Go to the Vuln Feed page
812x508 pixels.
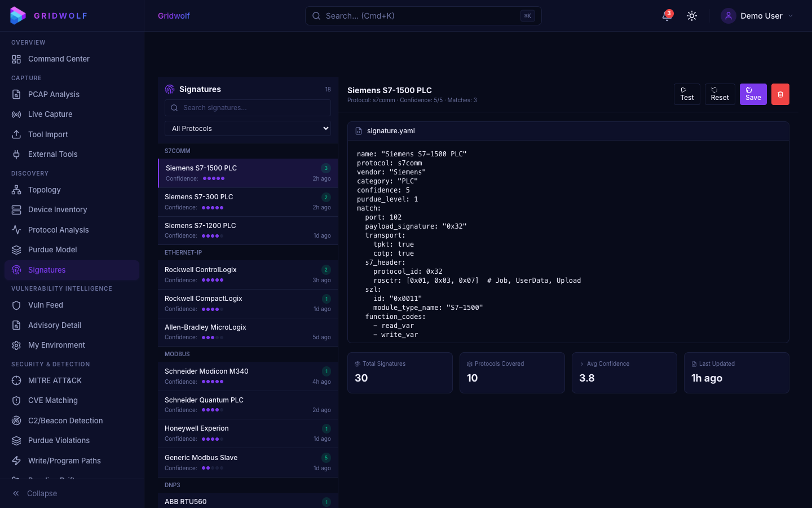[x=46, y=305]
